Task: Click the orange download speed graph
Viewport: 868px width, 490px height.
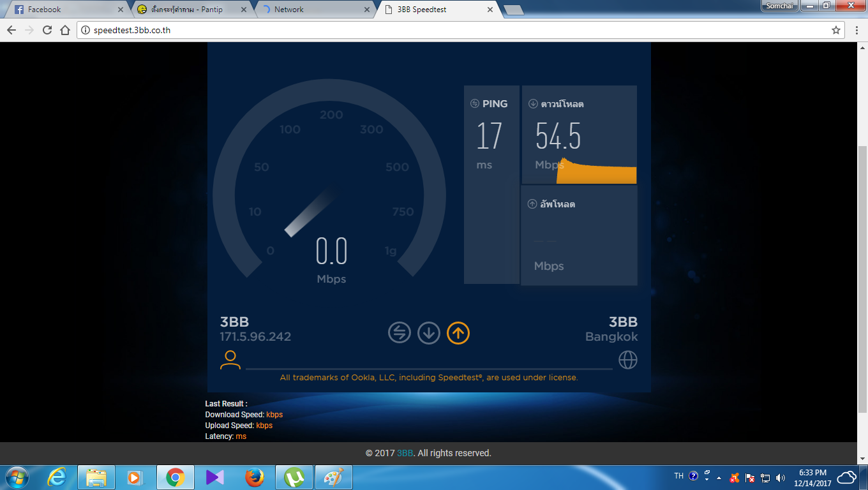Action: pos(597,171)
